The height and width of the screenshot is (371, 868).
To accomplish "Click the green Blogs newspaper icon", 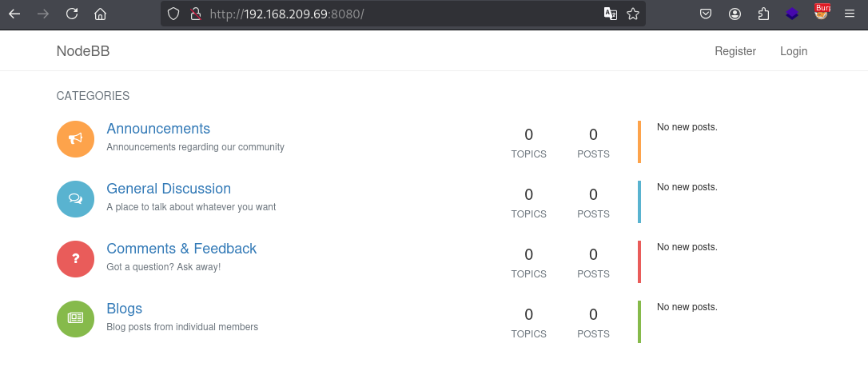I will 75,319.
